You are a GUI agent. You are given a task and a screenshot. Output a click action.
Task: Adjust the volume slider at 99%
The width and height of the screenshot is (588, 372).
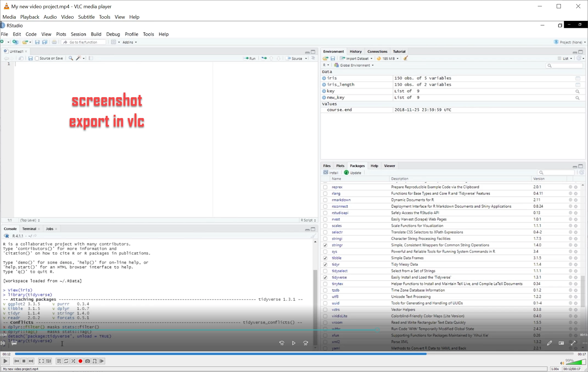(x=576, y=362)
